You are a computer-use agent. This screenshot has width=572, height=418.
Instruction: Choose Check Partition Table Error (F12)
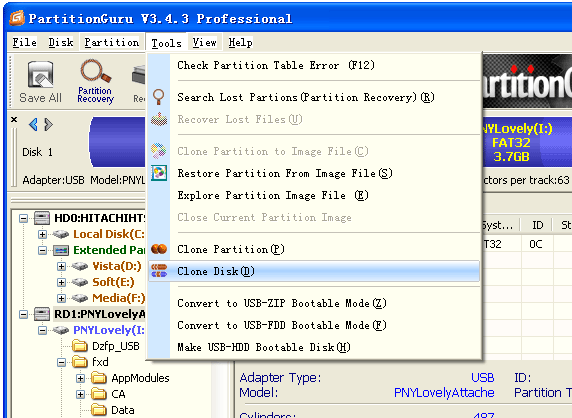pos(314,65)
